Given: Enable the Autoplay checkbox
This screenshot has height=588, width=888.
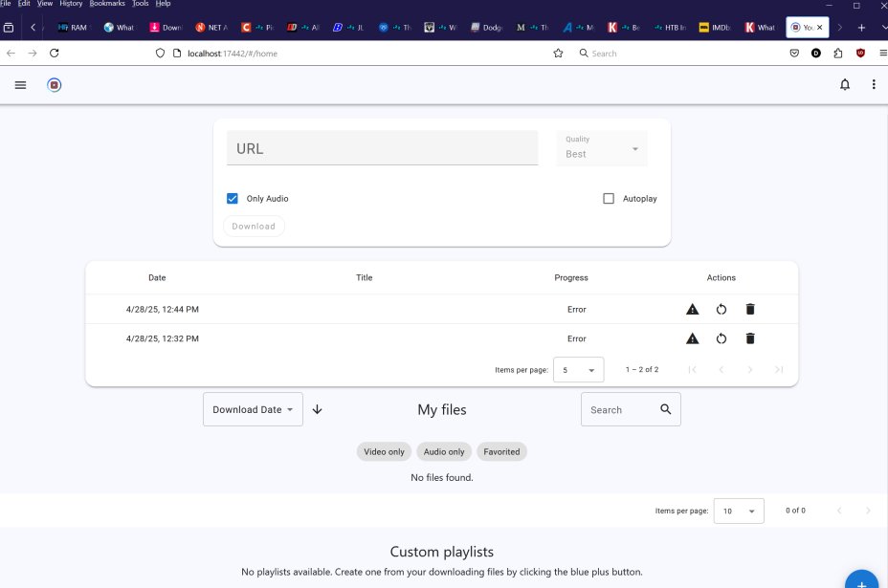Looking at the screenshot, I should 609,199.
